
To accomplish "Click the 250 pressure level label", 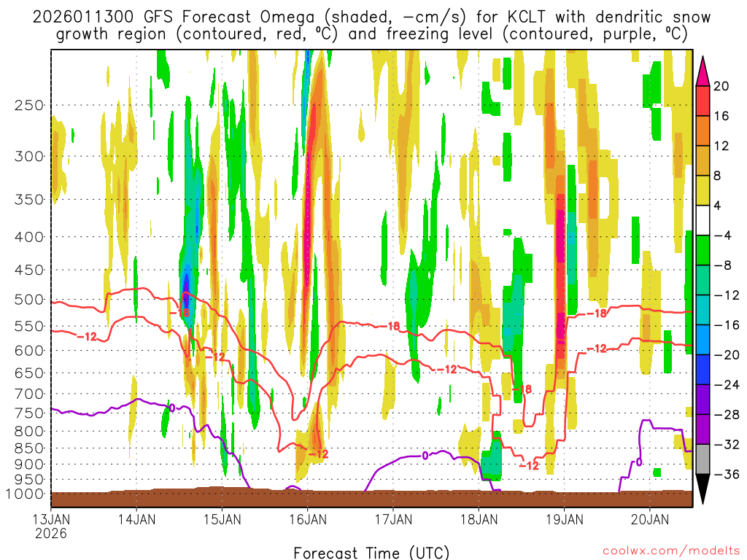I will click(x=29, y=105).
